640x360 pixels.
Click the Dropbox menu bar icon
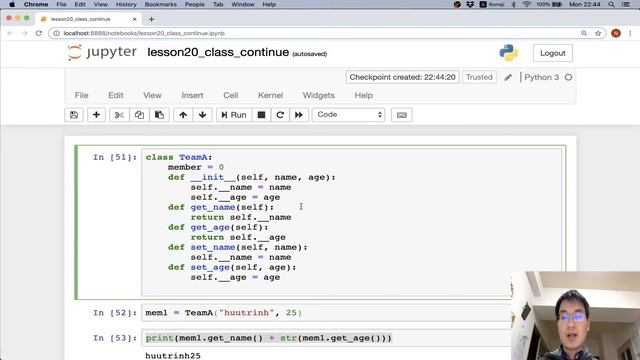470,4
